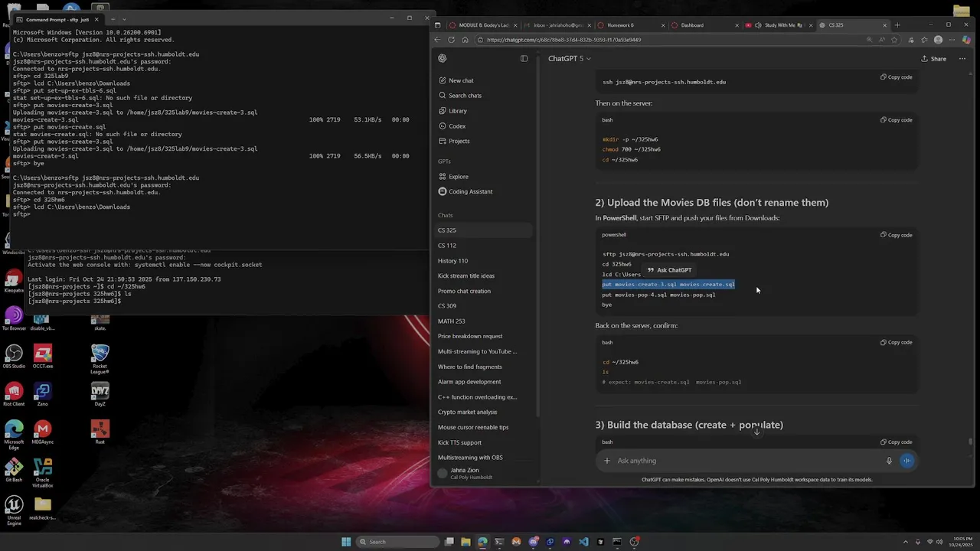
Task: Click the scroll-to-bottom arrow button
Action: (756, 432)
